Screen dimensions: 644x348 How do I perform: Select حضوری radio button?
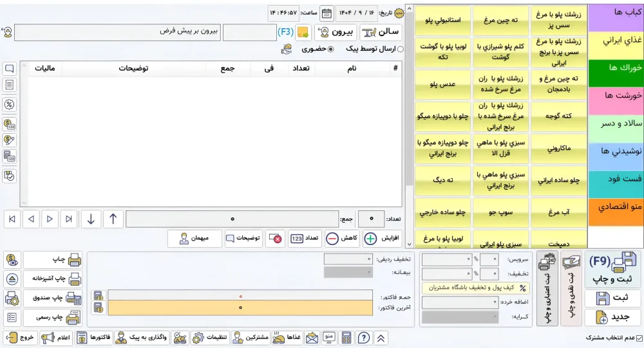(331, 50)
